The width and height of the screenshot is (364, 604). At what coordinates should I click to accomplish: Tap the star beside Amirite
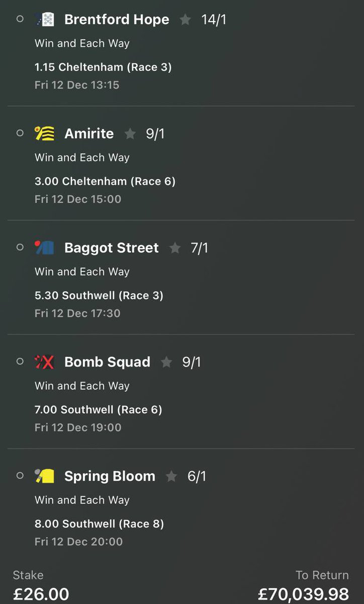click(130, 134)
